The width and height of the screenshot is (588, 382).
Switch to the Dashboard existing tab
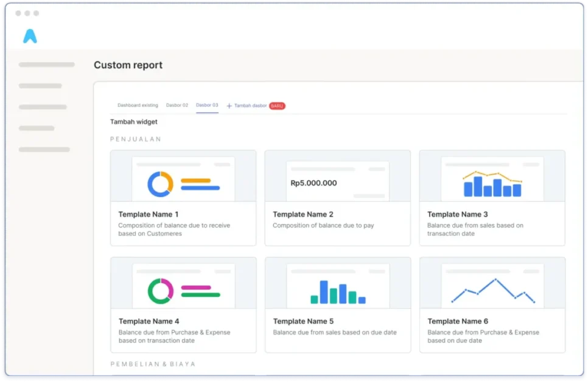(x=138, y=105)
